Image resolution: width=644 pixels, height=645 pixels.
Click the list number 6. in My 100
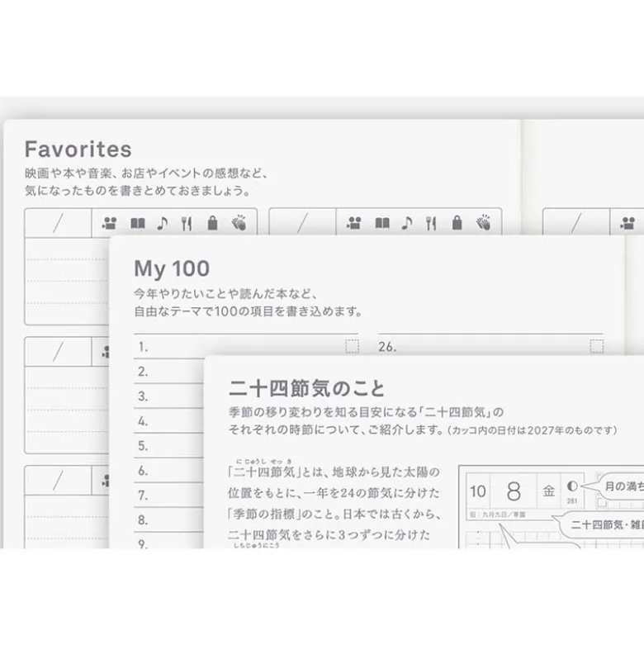pos(143,471)
